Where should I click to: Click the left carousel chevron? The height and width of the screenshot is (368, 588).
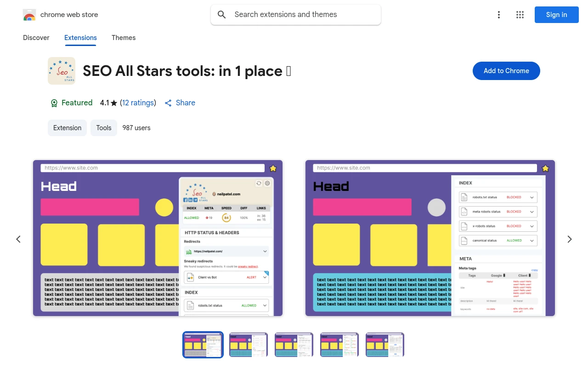tap(18, 239)
